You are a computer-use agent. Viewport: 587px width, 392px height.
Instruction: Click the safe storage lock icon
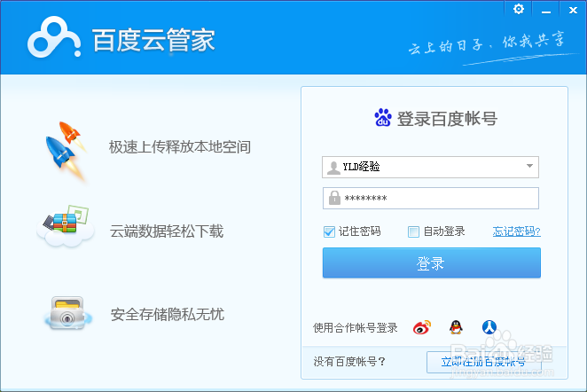point(67,314)
